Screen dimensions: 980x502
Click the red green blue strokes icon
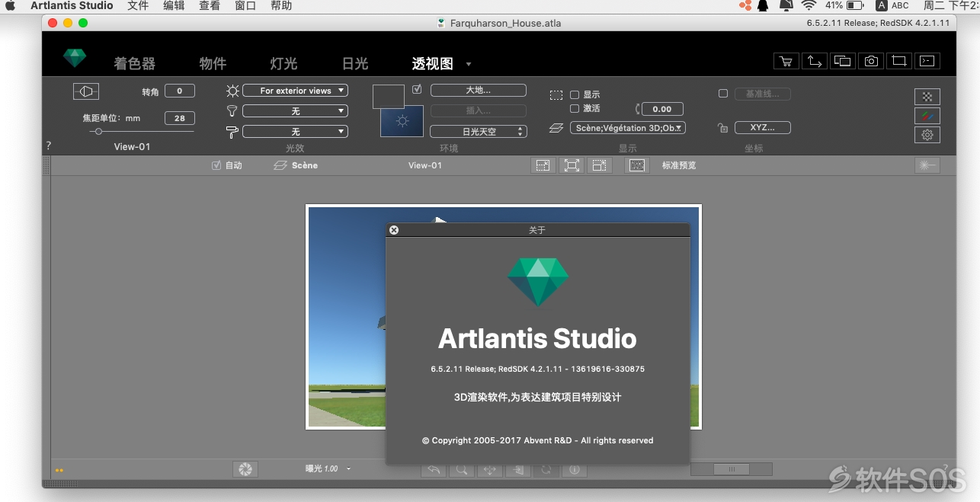click(927, 116)
